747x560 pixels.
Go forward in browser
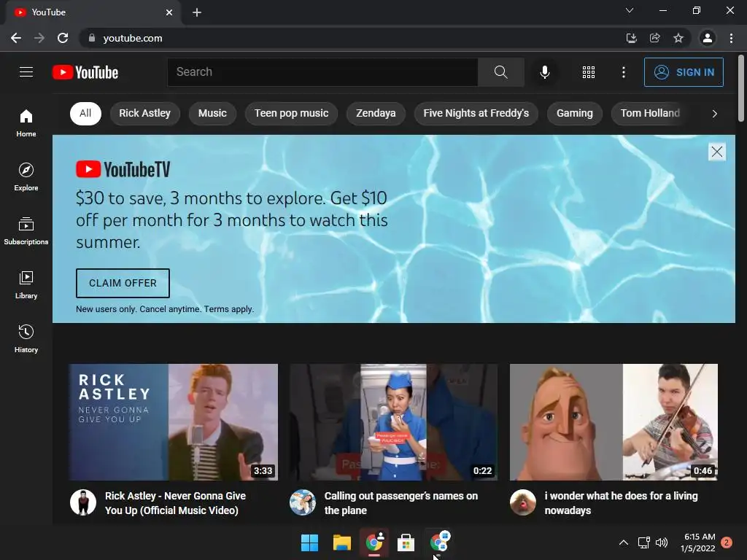tap(39, 38)
